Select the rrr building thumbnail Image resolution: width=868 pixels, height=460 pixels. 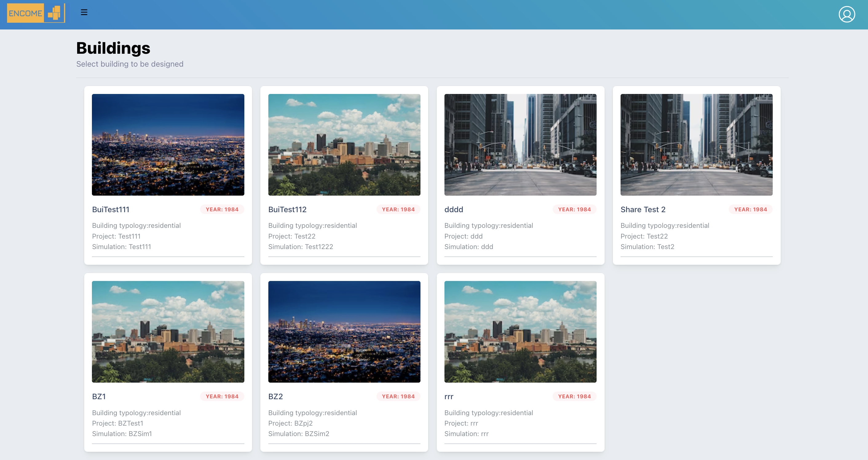520,332
